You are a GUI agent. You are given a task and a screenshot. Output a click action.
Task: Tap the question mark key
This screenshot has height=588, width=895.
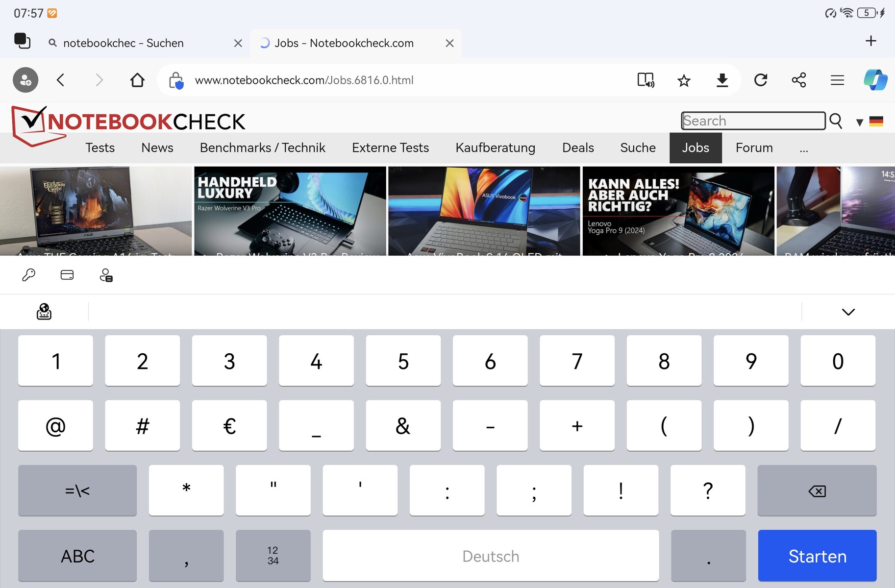[x=708, y=490]
